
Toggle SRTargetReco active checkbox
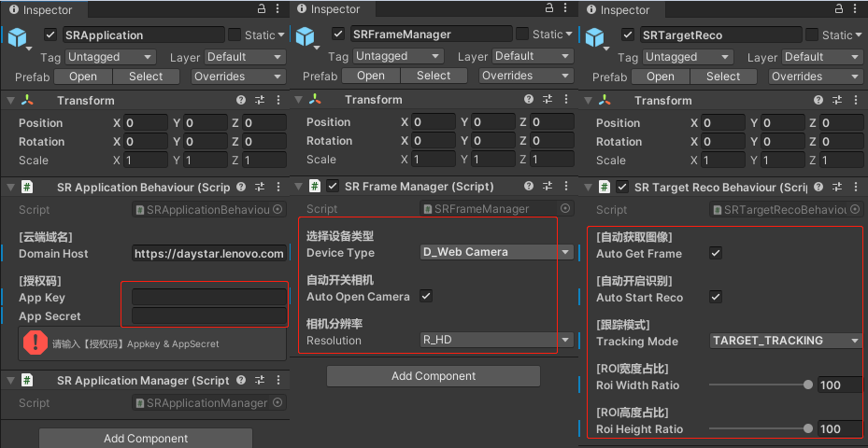627,35
